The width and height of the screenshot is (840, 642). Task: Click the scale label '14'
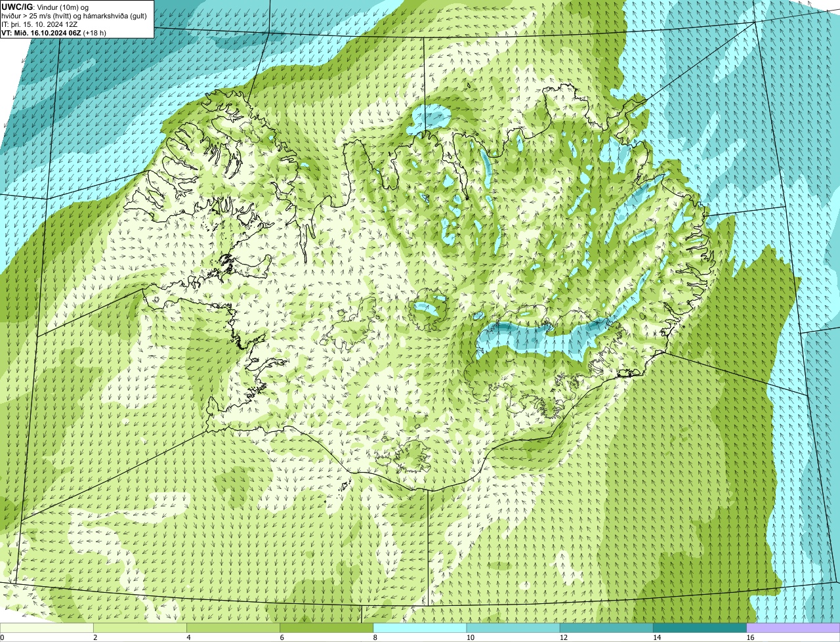point(656,637)
